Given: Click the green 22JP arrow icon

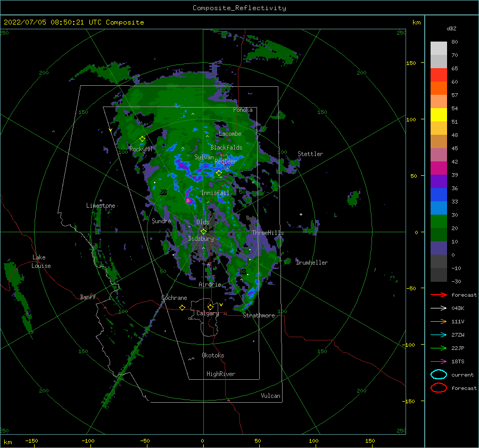Looking at the screenshot, I should (x=439, y=348).
